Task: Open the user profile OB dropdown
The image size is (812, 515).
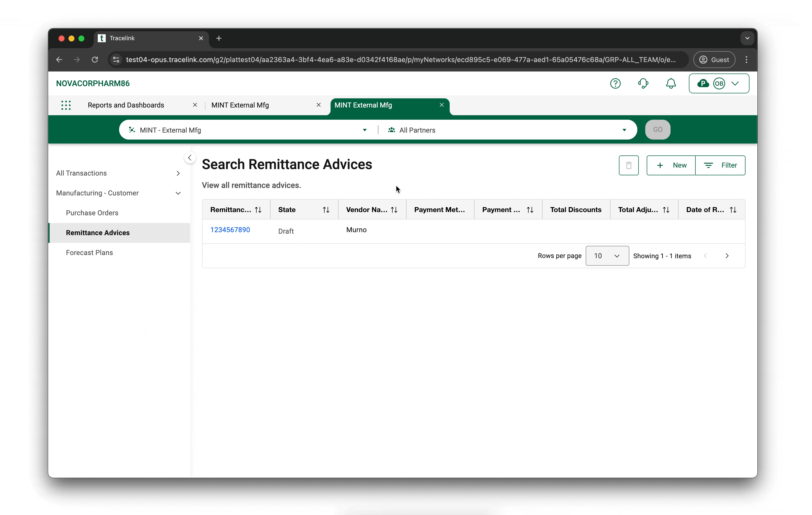Action: (719, 83)
